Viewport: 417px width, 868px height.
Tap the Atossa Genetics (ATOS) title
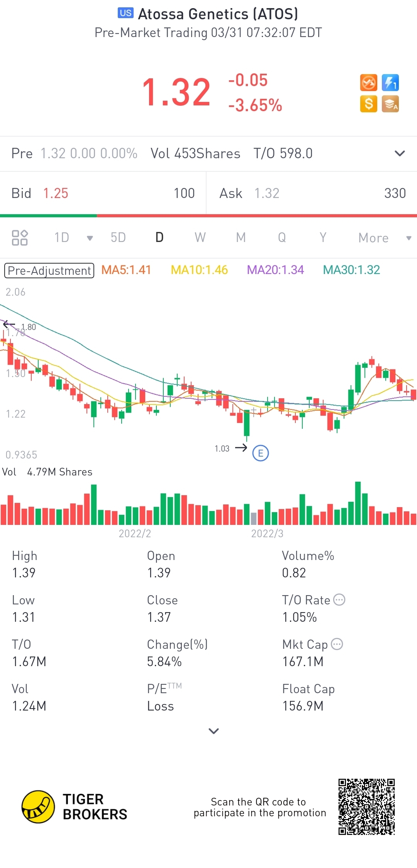click(x=218, y=14)
